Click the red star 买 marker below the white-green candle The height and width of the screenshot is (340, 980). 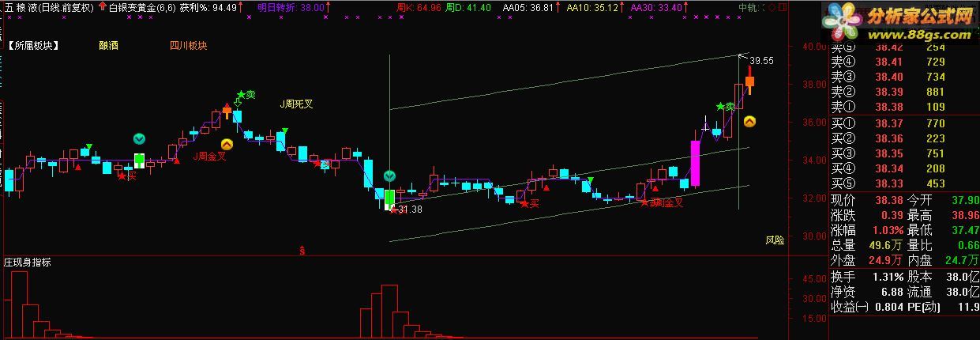126,176
